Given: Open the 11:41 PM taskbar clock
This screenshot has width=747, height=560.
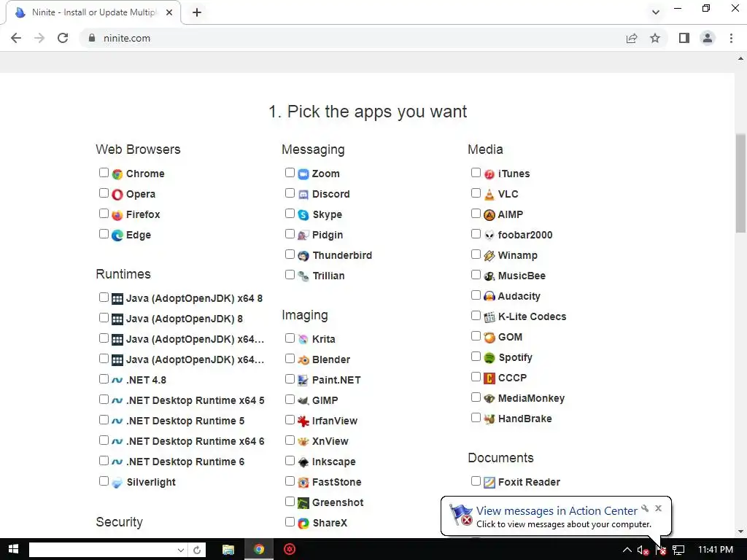Looking at the screenshot, I should (716, 550).
